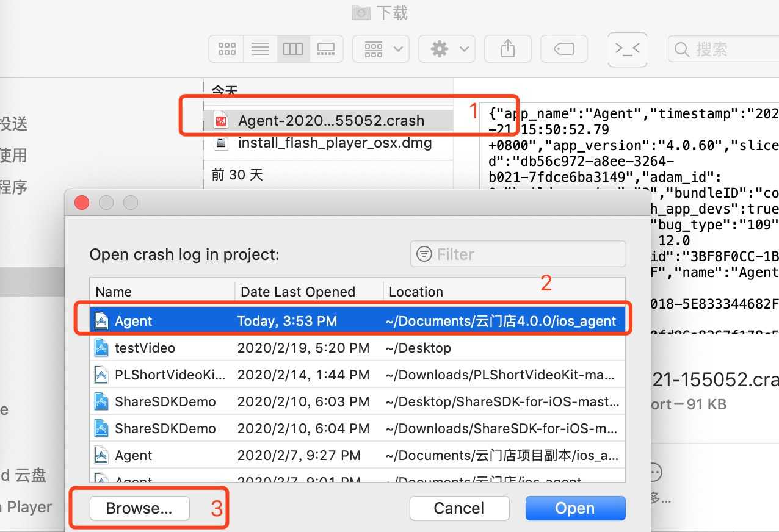Select the Agent-2020...55052.crash file
This screenshot has height=532, width=779.
(x=328, y=121)
